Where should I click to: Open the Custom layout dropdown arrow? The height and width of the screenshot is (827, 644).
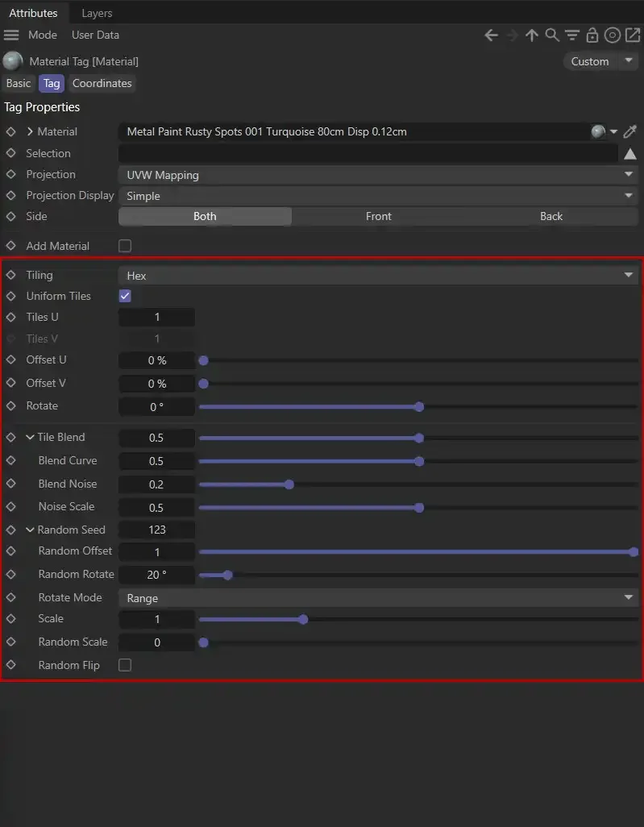628,61
